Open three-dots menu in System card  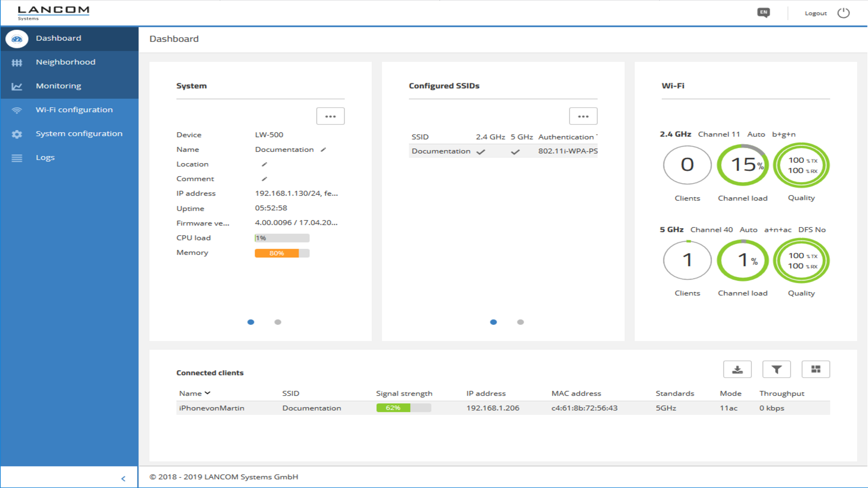[x=330, y=116]
